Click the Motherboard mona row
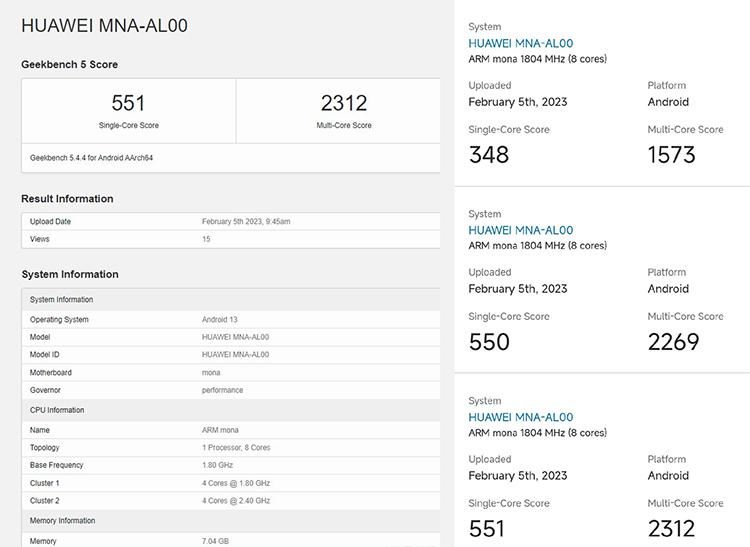Image resolution: width=750 pixels, height=547 pixels. pos(230,372)
